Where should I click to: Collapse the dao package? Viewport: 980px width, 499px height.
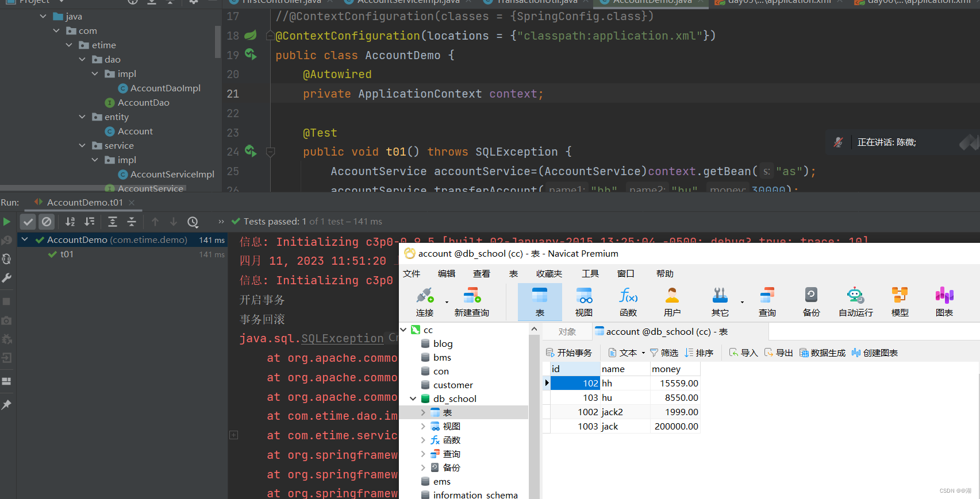point(82,59)
